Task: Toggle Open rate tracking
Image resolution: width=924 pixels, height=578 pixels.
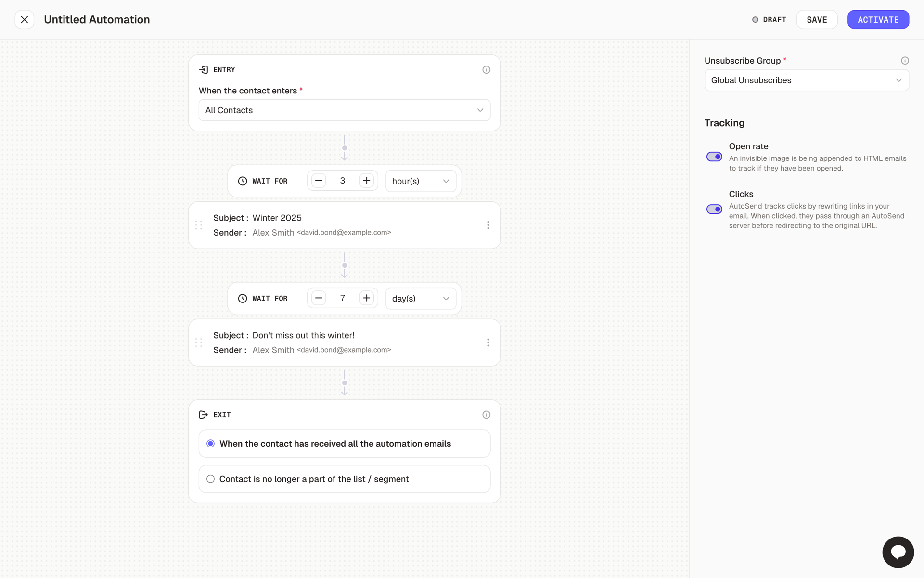Action: (714, 157)
